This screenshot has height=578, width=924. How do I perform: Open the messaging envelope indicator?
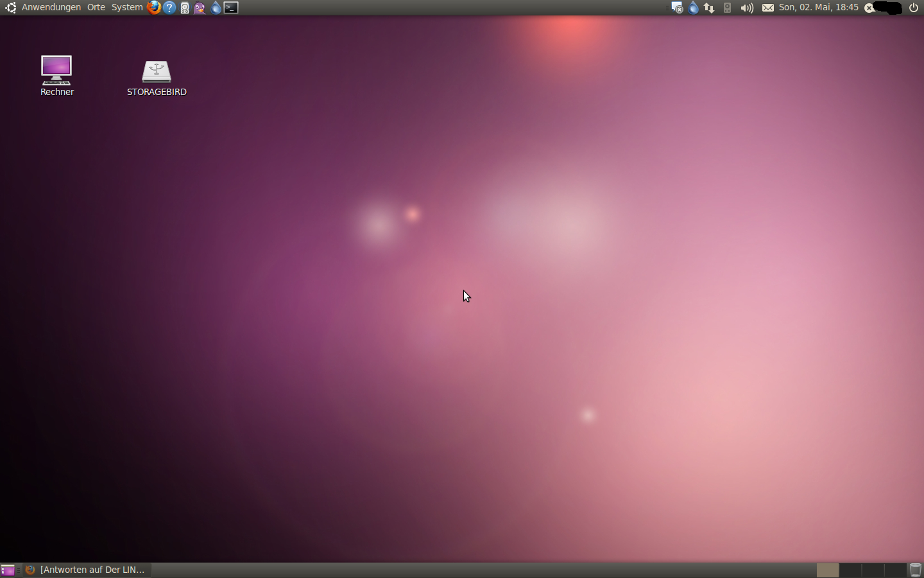(x=768, y=8)
